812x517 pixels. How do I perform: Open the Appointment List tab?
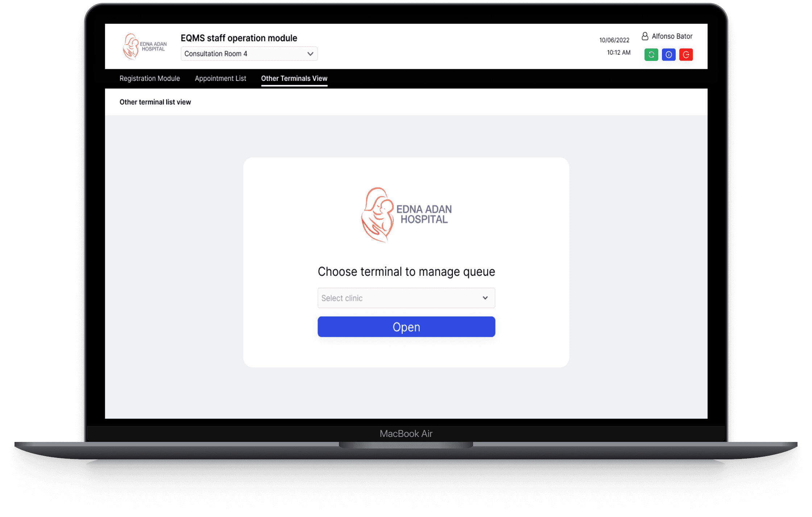point(220,78)
